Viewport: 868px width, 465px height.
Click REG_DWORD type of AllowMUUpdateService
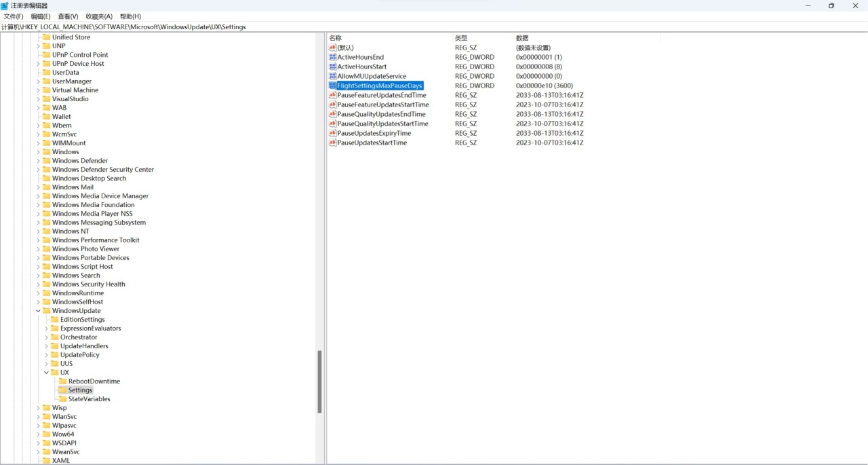[x=475, y=76]
